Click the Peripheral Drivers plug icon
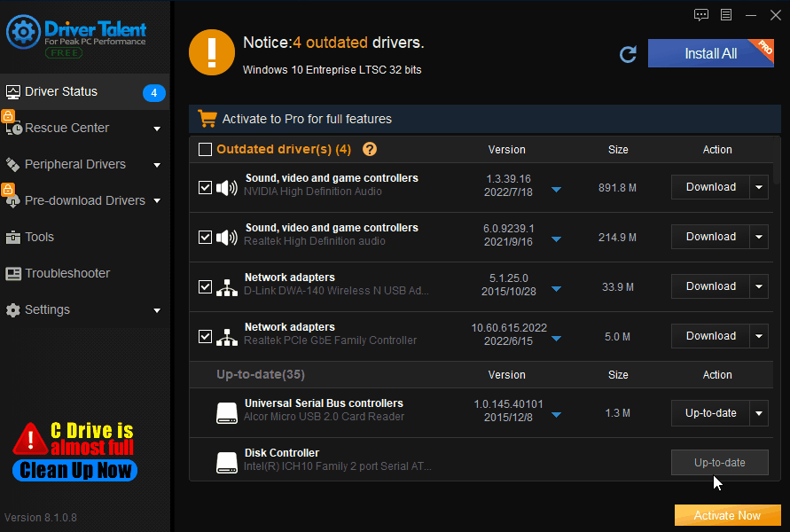 [x=12, y=164]
